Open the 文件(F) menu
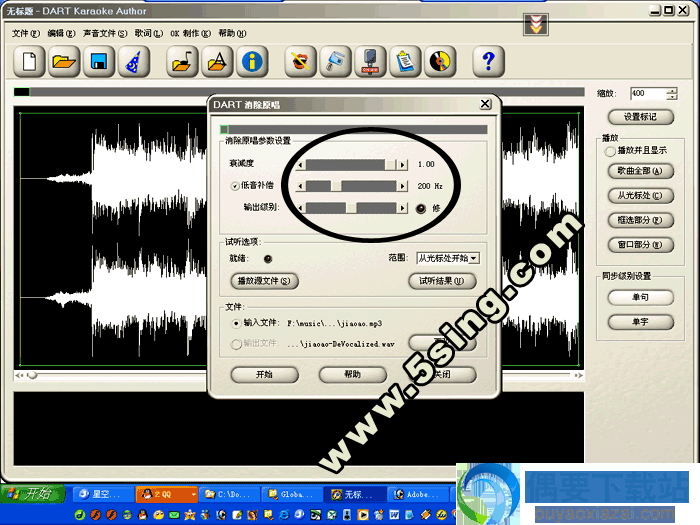The image size is (700, 525). pos(25,33)
